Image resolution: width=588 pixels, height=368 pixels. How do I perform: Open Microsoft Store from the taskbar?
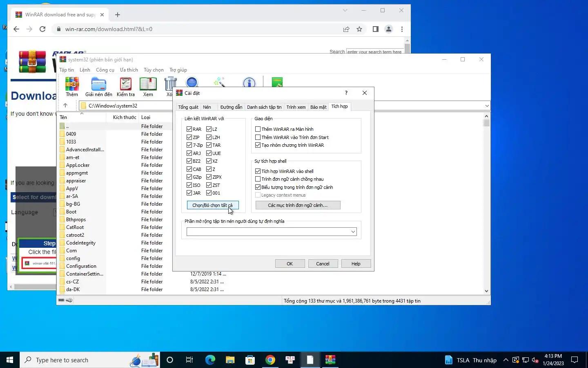(250, 360)
